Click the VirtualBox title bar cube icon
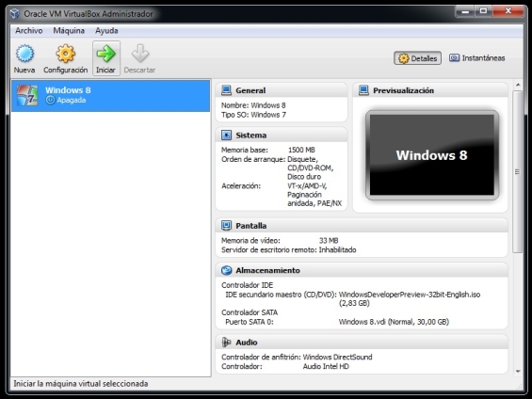The height and width of the screenshot is (399, 532). [x=14, y=13]
